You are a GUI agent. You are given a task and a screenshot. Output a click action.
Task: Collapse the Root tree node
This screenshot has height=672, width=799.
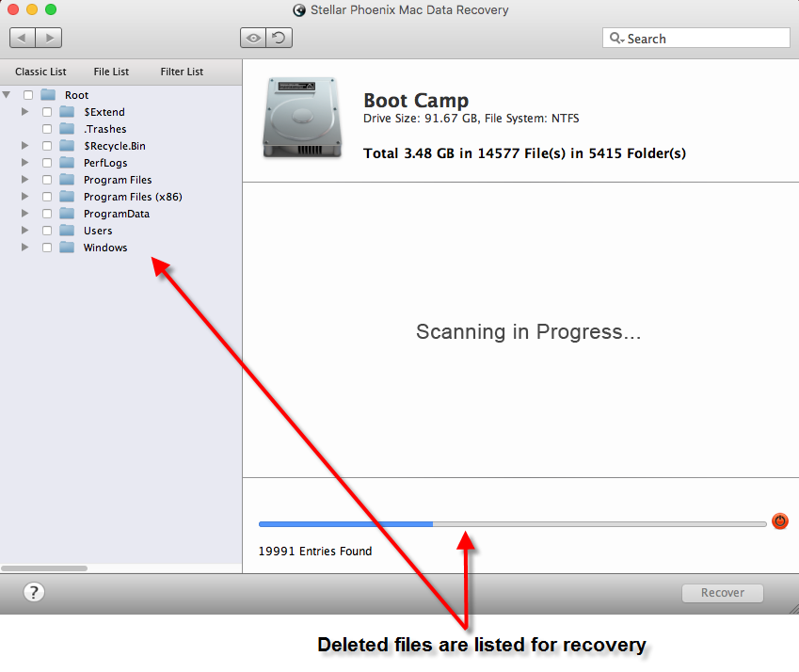tap(7, 95)
